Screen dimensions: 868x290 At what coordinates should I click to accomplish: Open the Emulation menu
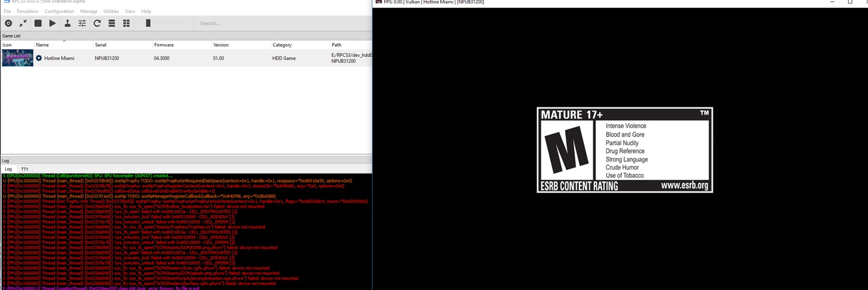click(x=28, y=11)
